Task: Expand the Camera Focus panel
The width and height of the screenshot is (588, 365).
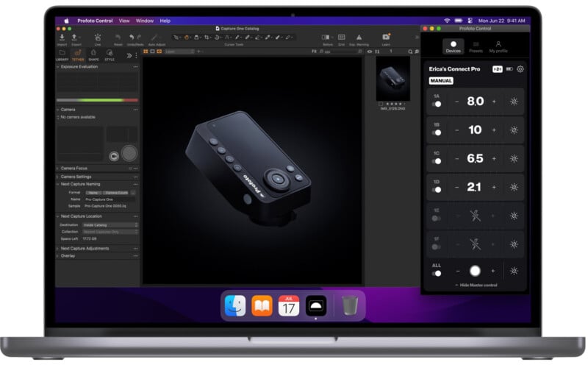Action: (58, 169)
